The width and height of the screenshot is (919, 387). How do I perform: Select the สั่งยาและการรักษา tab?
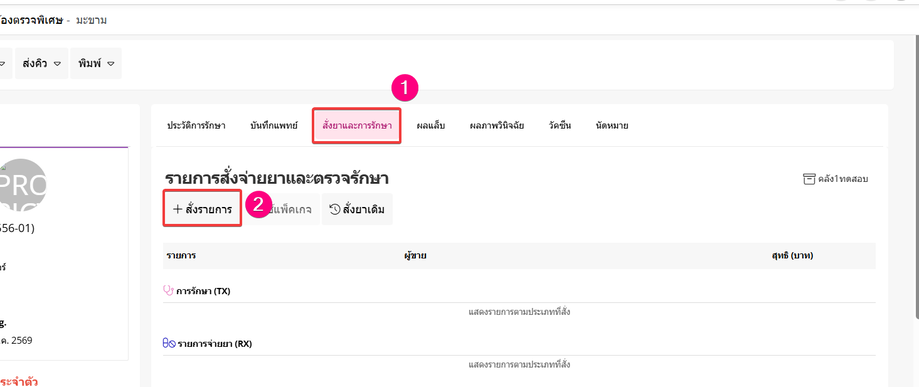tap(357, 125)
